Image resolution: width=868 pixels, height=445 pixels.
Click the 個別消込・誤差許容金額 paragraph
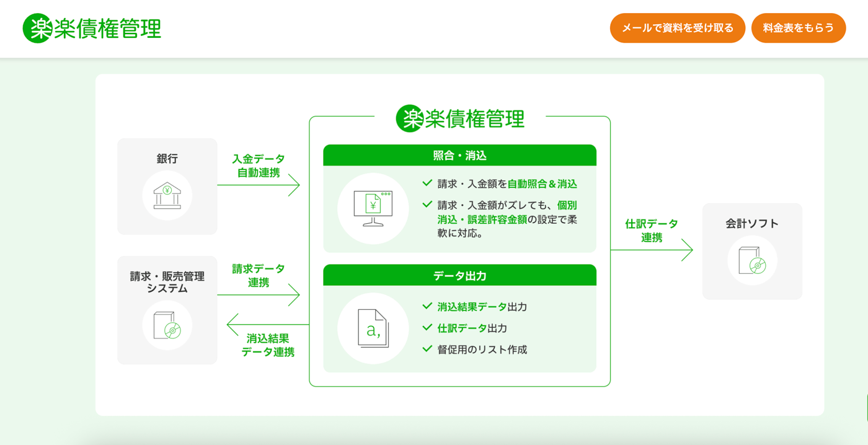pos(507,219)
